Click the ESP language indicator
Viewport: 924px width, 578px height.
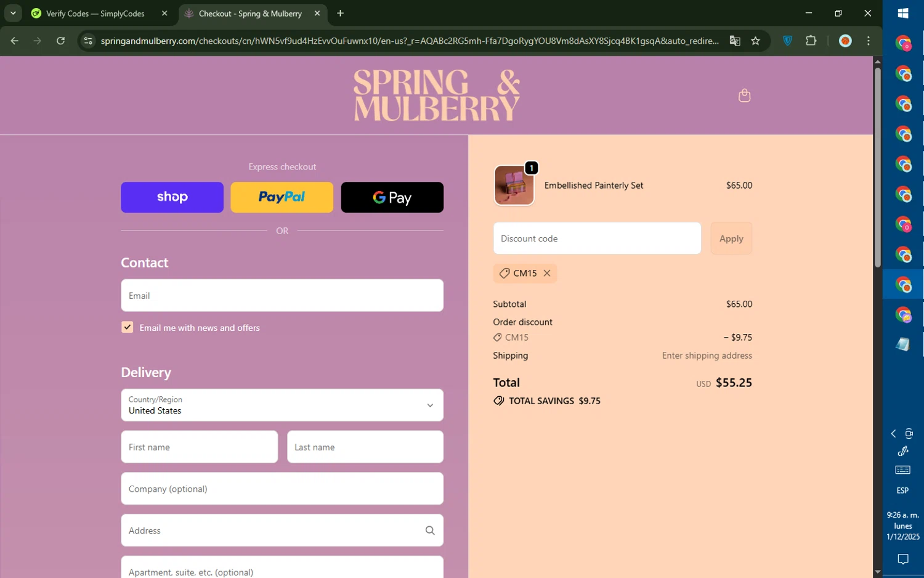[903, 490]
